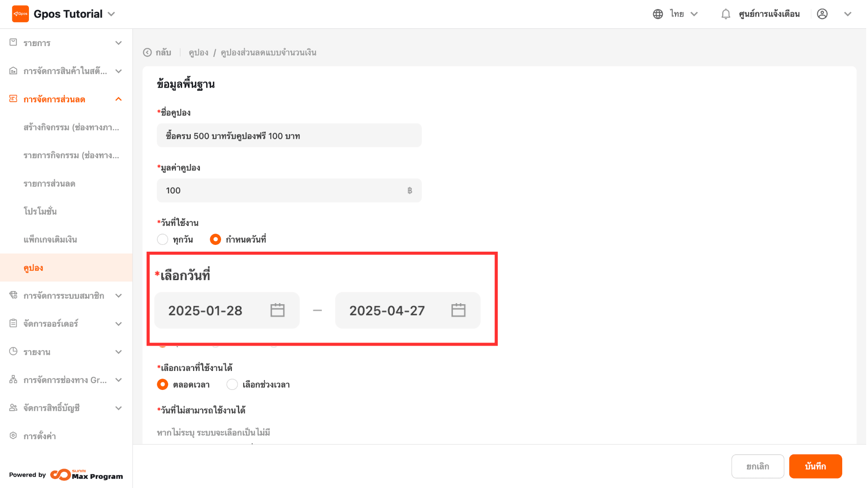Click the รายงาน sidebar clock icon
The width and height of the screenshot is (868, 488).
(14, 352)
